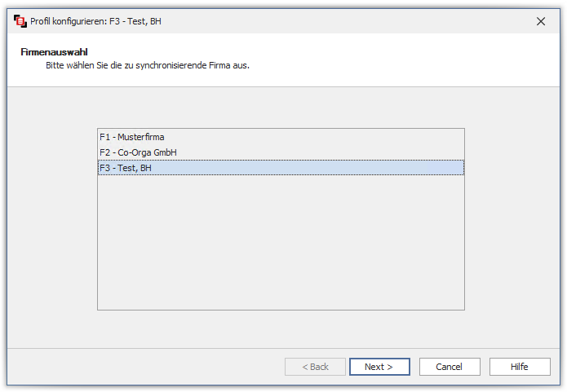Click the Cancel button

pos(450,367)
